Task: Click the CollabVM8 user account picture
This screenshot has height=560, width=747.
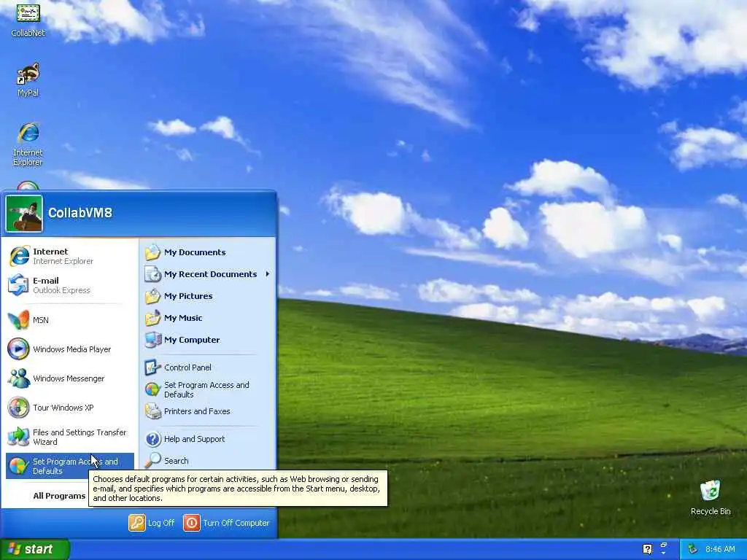Action: tap(24, 214)
